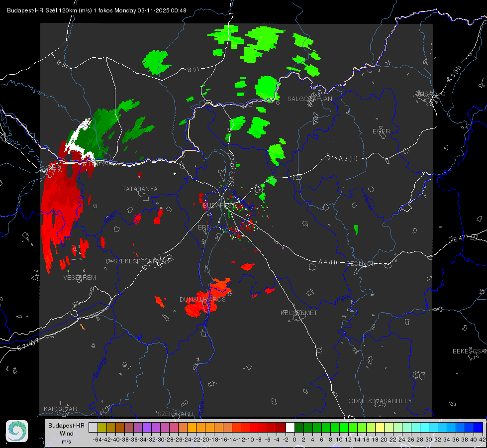Click the ÉRD town label
The image size is (487, 448).
click(204, 227)
